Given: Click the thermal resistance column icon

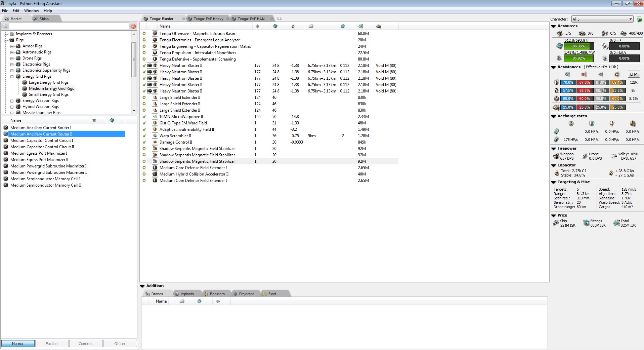Looking at the screenshot, I should coord(584,74).
